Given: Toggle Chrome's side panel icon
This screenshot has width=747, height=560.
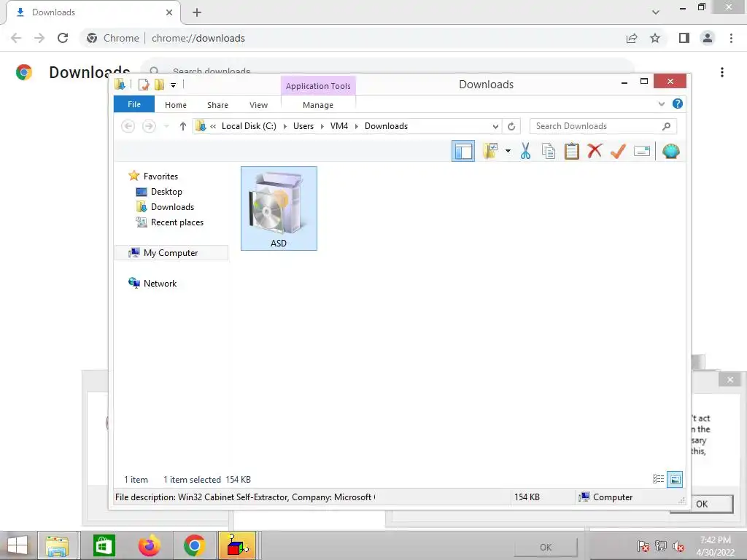Looking at the screenshot, I should tap(684, 38).
